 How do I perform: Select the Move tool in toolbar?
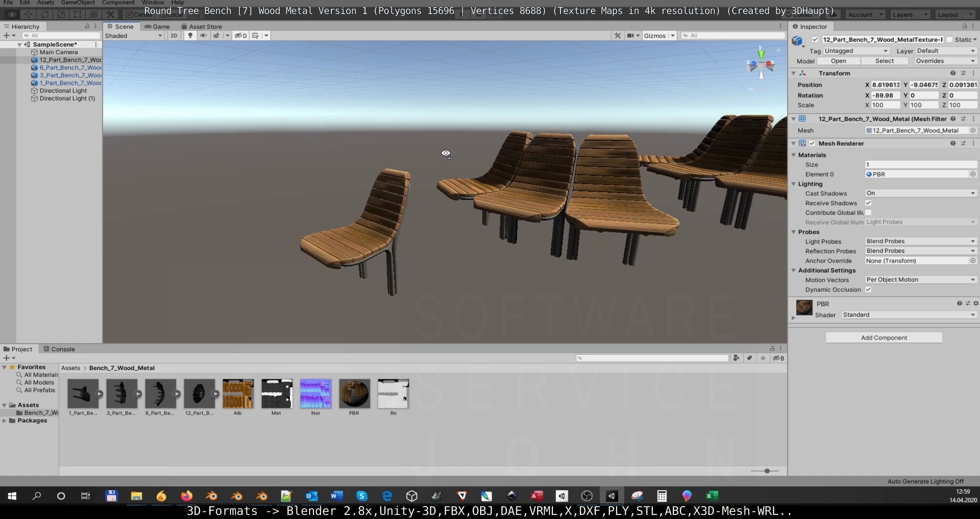pyautogui.click(x=28, y=15)
